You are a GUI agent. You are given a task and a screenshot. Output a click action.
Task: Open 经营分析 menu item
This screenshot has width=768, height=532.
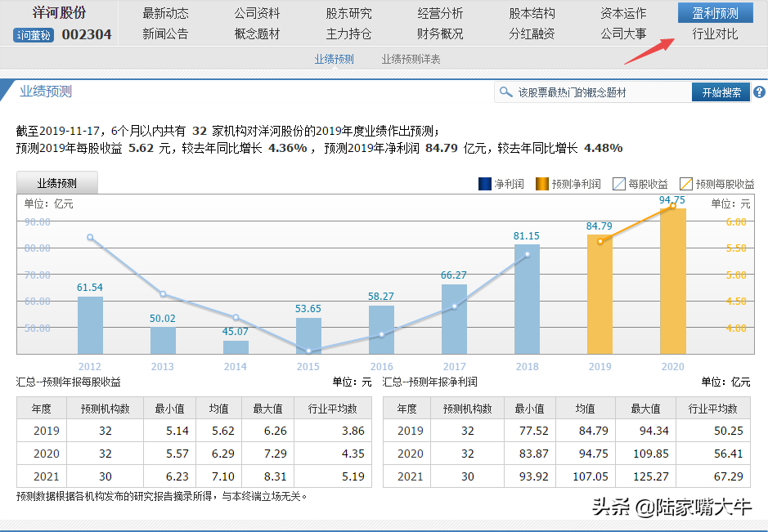[440, 13]
